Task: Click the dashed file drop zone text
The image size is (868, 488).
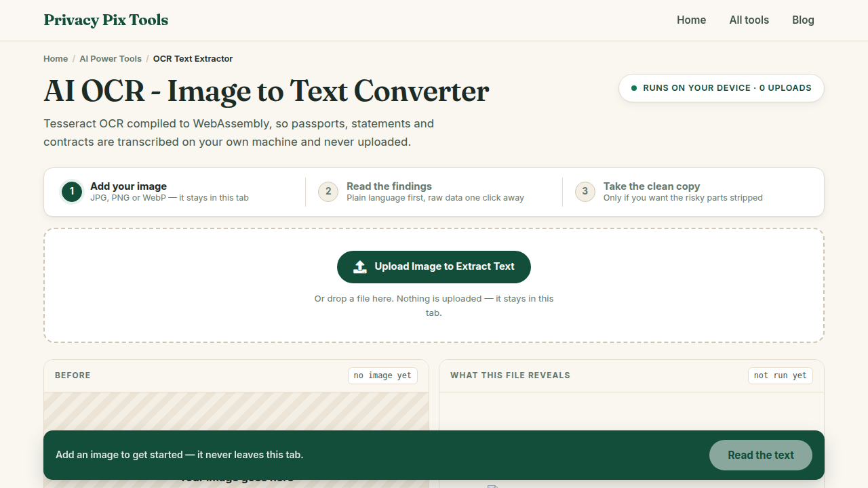Action: [434, 306]
